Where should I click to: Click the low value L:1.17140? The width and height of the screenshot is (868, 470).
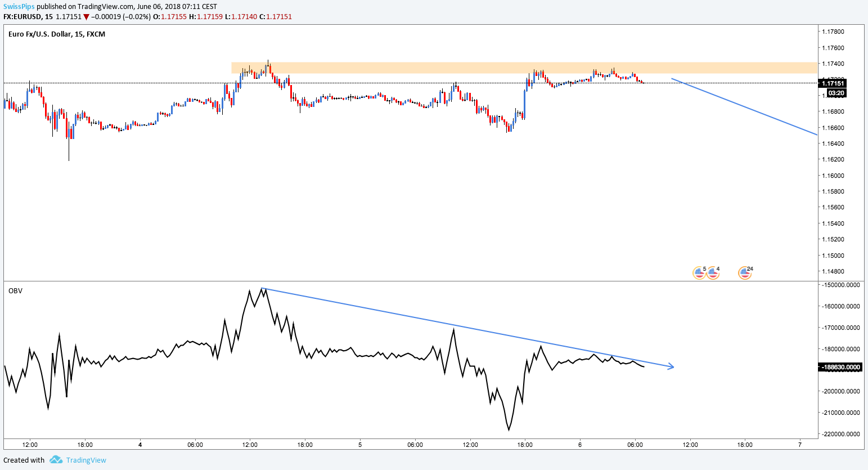pos(241,17)
